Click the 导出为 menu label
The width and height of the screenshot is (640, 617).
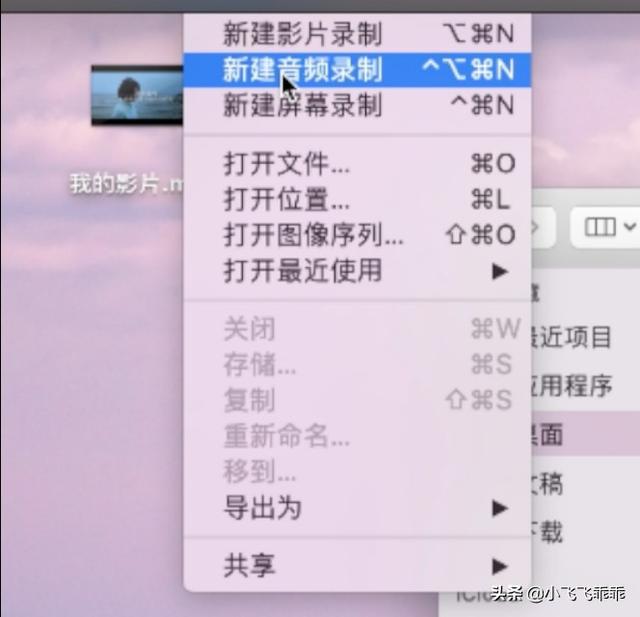262,508
